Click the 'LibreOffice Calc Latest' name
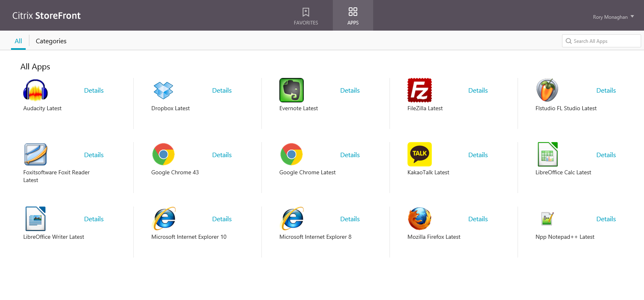This screenshot has width=644, height=300. (563, 173)
